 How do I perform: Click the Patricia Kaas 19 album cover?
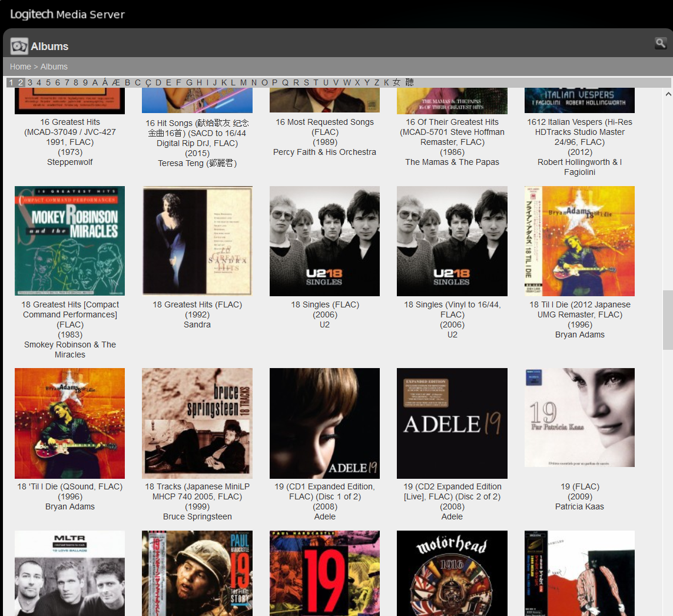[x=579, y=417]
